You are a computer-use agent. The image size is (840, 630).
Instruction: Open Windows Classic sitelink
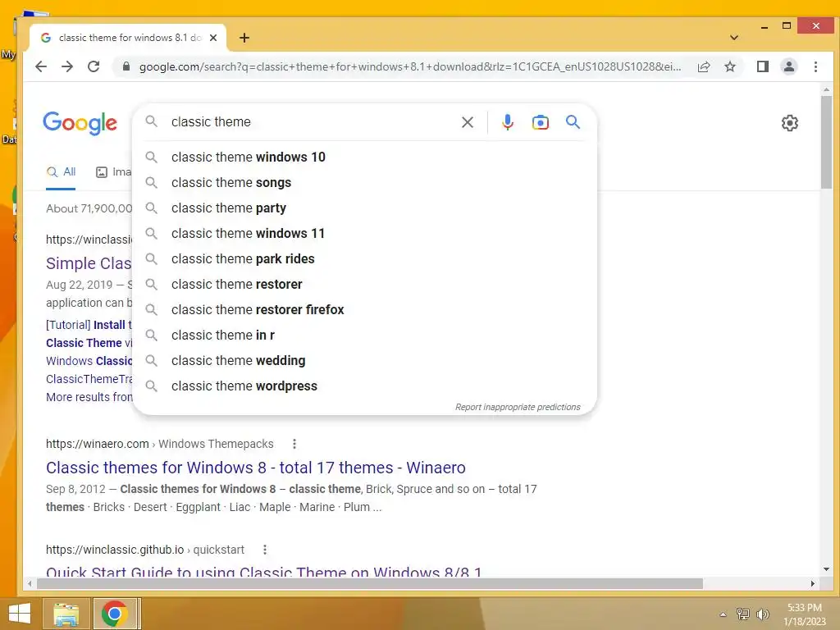[89, 361]
